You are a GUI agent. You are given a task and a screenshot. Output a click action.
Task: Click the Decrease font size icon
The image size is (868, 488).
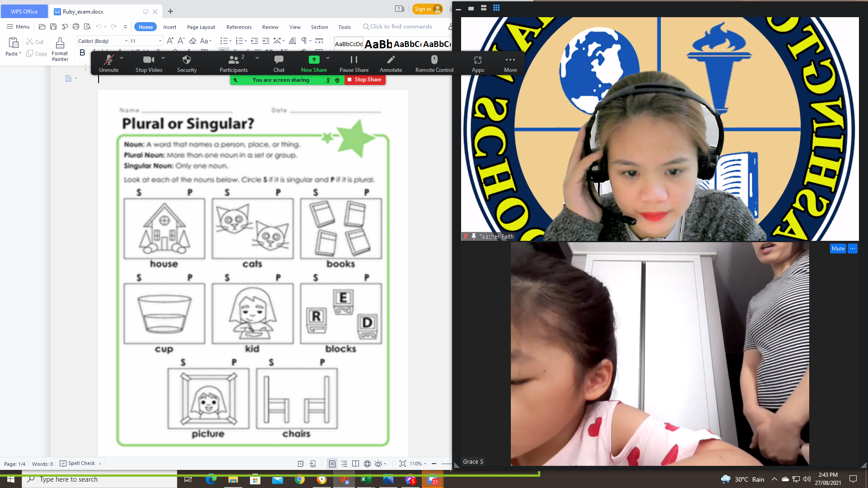pos(181,41)
